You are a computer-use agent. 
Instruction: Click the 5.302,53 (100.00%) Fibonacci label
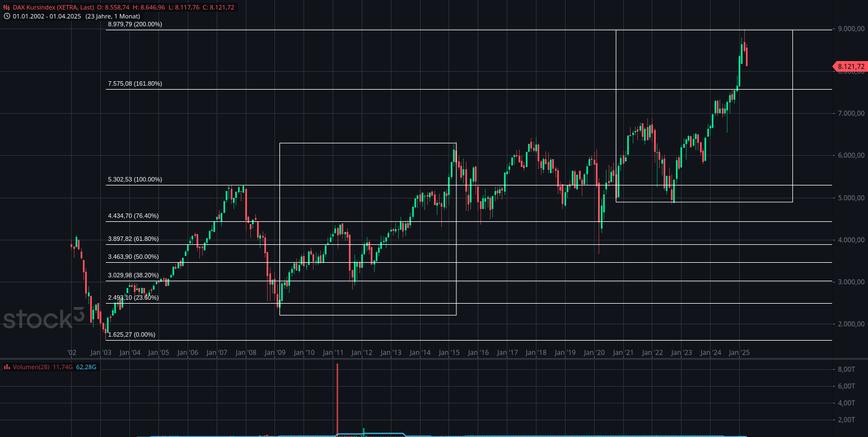(x=135, y=180)
